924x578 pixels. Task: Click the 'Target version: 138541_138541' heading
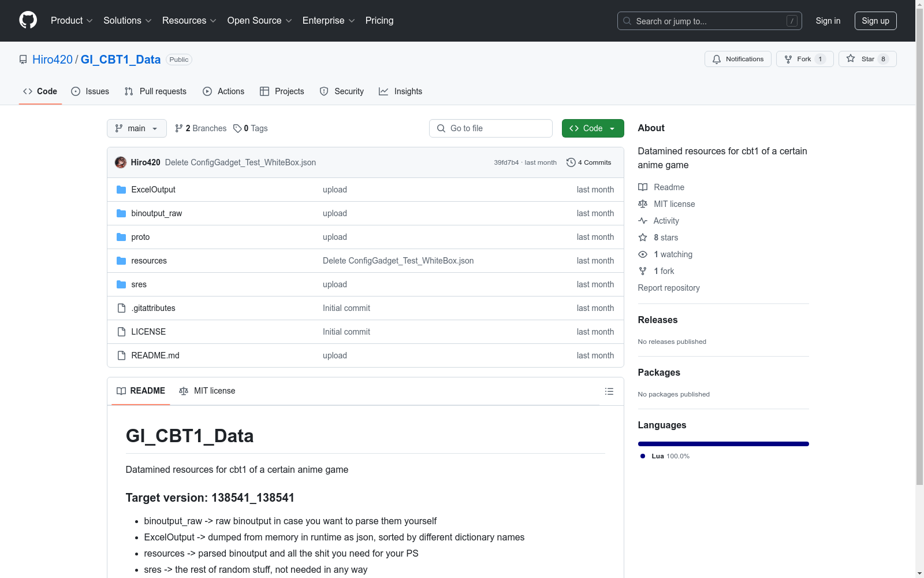pyautogui.click(x=210, y=498)
